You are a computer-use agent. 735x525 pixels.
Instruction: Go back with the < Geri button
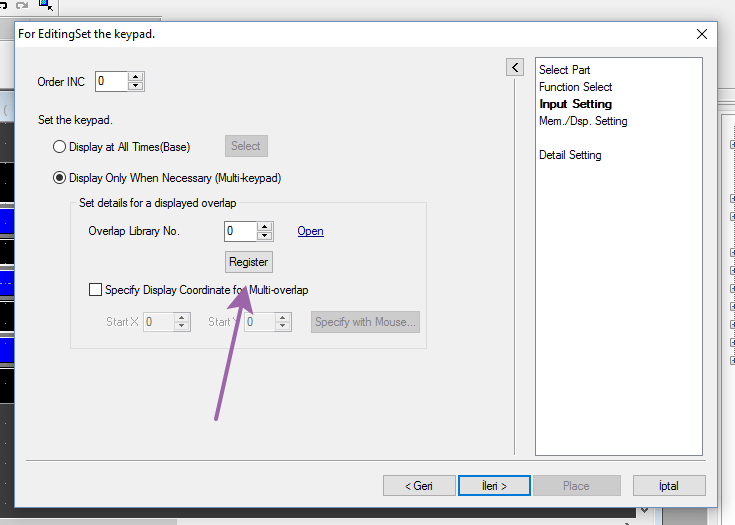click(419, 486)
